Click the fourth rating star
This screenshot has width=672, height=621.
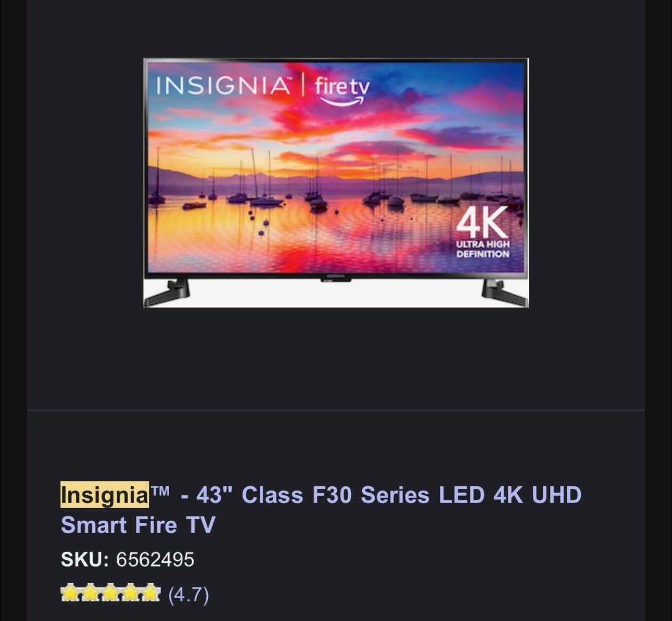[x=130, y=593]
